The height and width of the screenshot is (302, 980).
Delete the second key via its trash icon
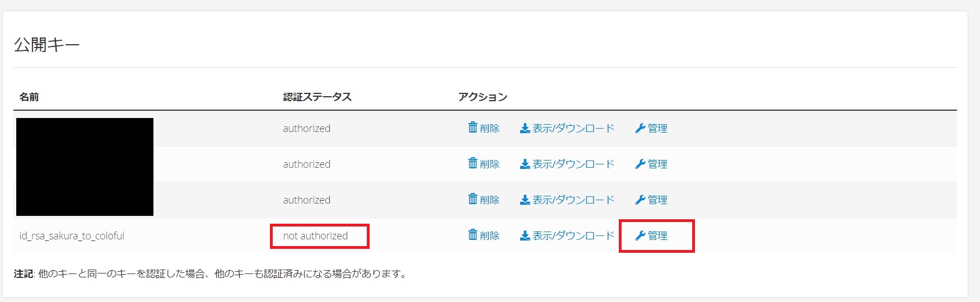click(473, 163)
